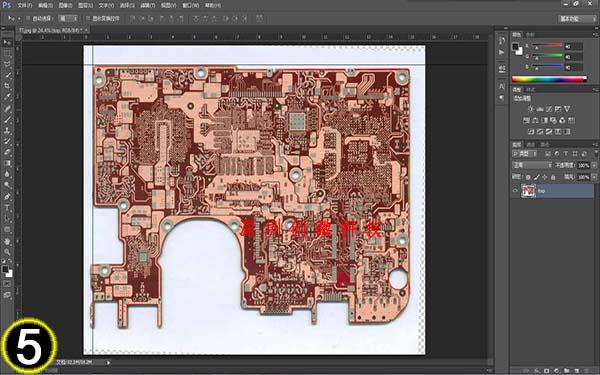600x375 pixels.
Task: Toggle the Auto-Select checkbox
Action: (x=28, y=18)
